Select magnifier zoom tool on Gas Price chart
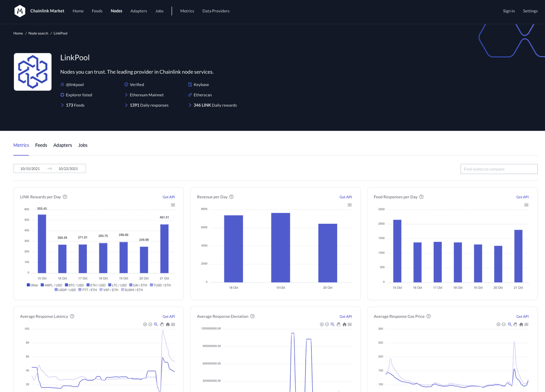 click(510, 324)
